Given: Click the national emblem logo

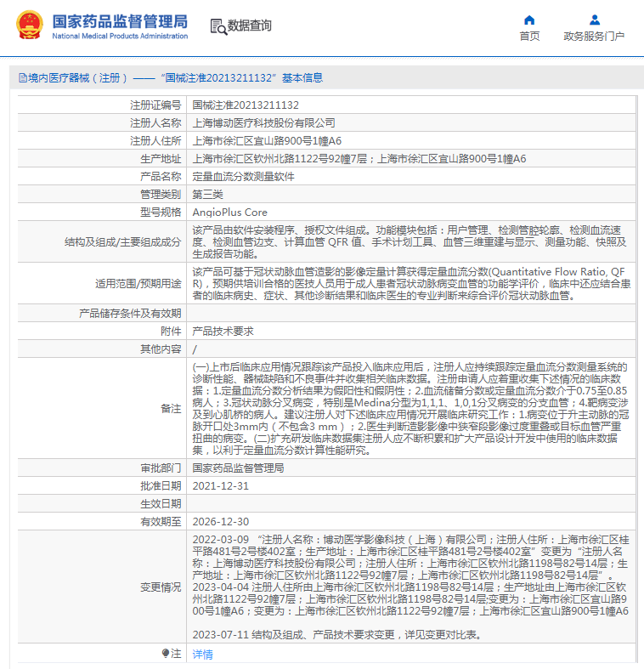Looking at the screenshot, I should (30, 26).
